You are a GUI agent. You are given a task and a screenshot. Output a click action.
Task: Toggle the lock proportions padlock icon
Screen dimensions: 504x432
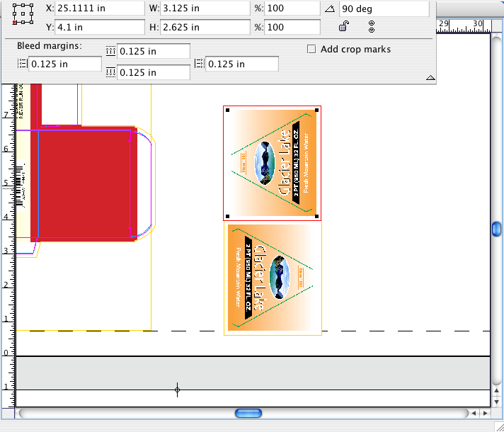click(344, 25)
